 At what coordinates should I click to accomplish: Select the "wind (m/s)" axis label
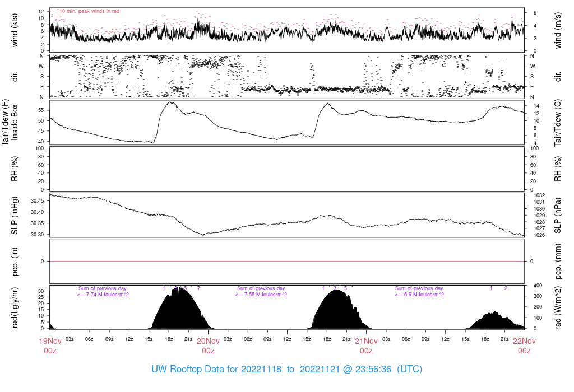coord(558,31)
